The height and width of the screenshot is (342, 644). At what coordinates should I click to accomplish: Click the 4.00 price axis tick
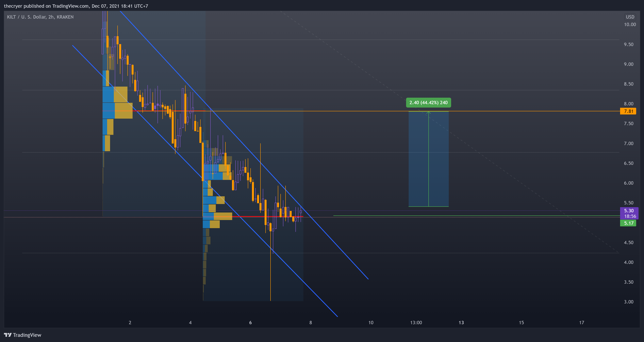click(x=629, y=262)
